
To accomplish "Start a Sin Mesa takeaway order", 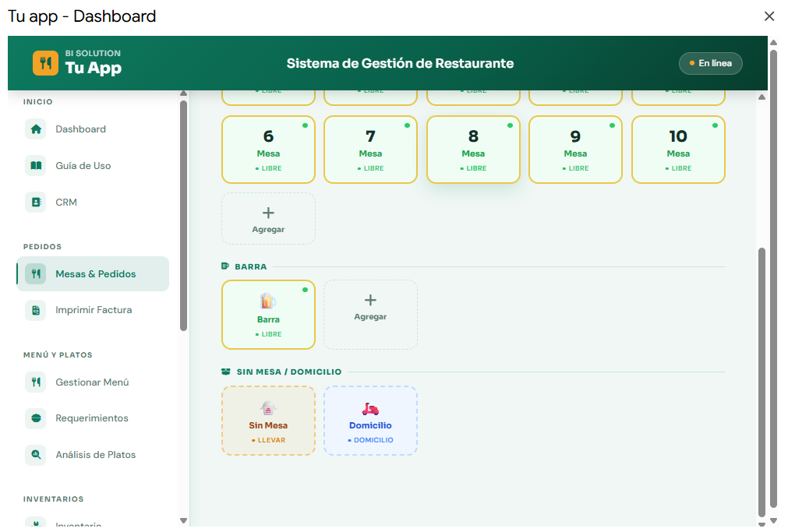I will [268, 421].
